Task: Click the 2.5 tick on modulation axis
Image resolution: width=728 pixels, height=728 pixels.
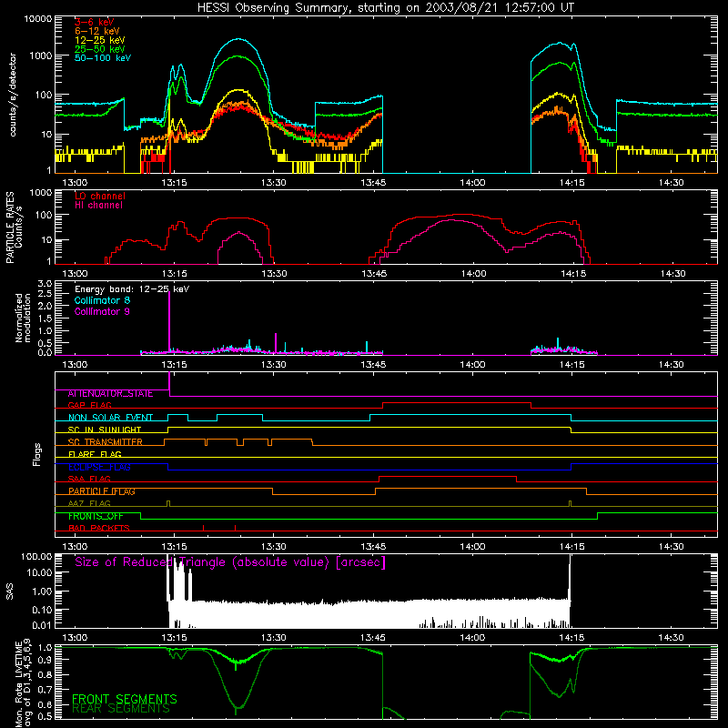Action: click(45, 294)
